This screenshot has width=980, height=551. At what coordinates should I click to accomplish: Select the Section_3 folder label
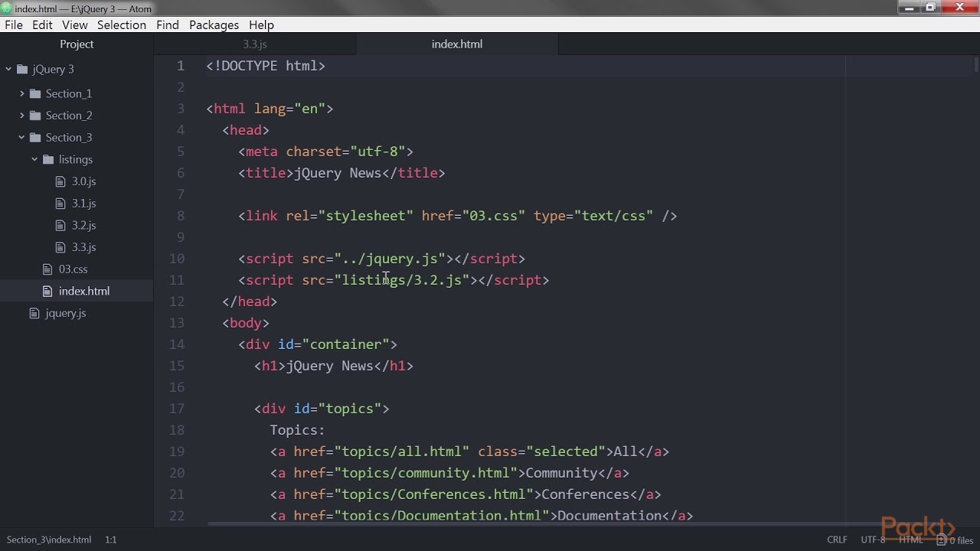pos(69,138)
